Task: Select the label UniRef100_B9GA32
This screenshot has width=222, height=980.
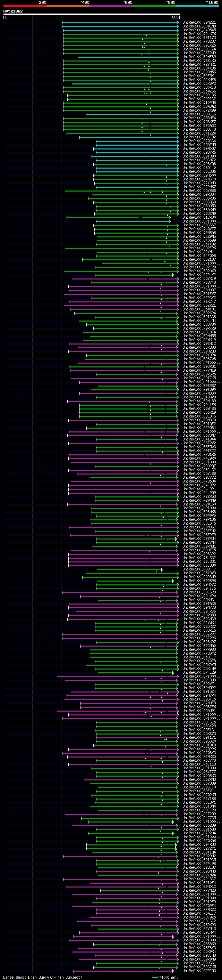Action: point(199,125)
